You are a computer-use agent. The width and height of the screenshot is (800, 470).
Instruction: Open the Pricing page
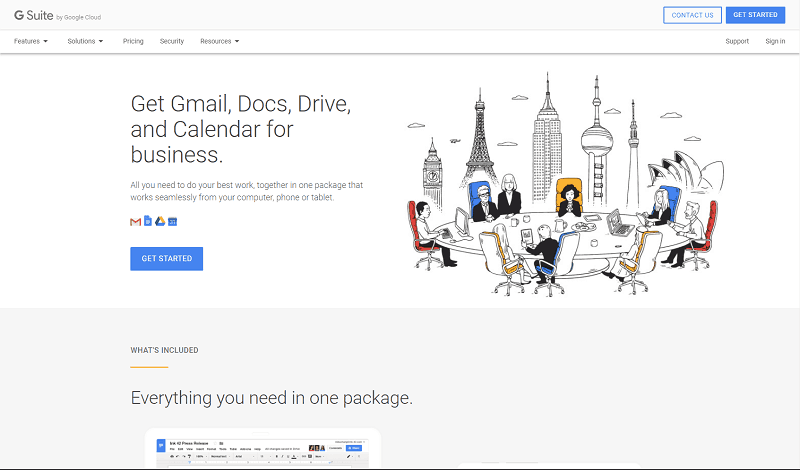pos(133,41)
